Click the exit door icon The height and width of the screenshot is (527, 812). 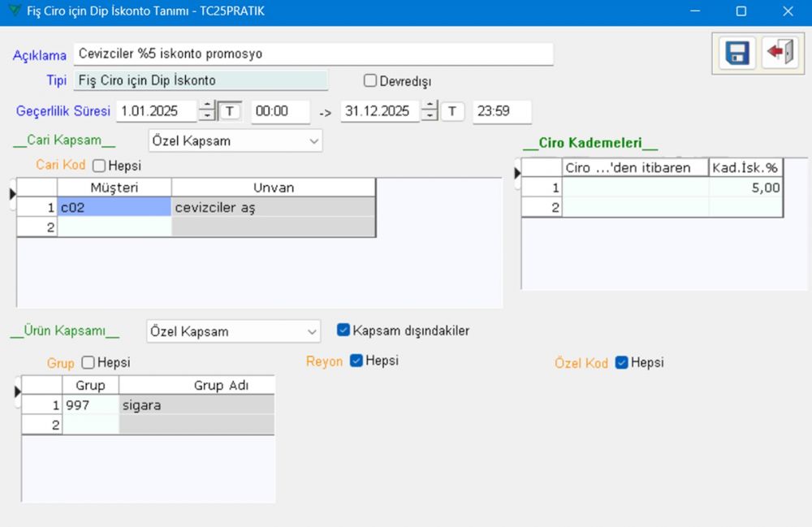tap(780, 54)
